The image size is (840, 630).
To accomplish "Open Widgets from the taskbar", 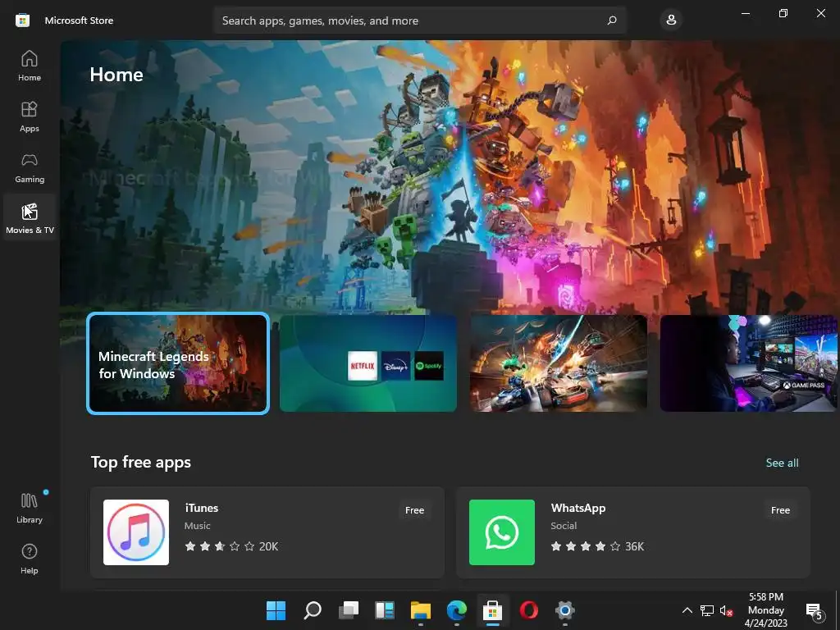I will [x=385, y=610].
